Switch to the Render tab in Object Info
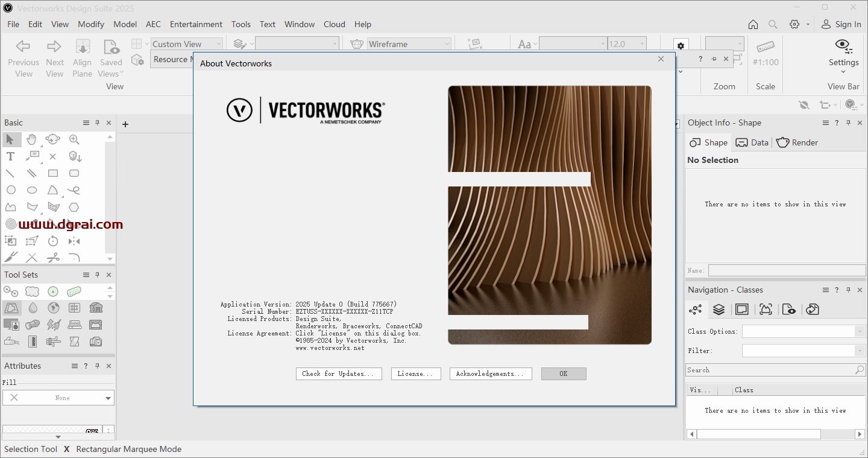The height and width of the screenshot is (458, 868). 797,142
